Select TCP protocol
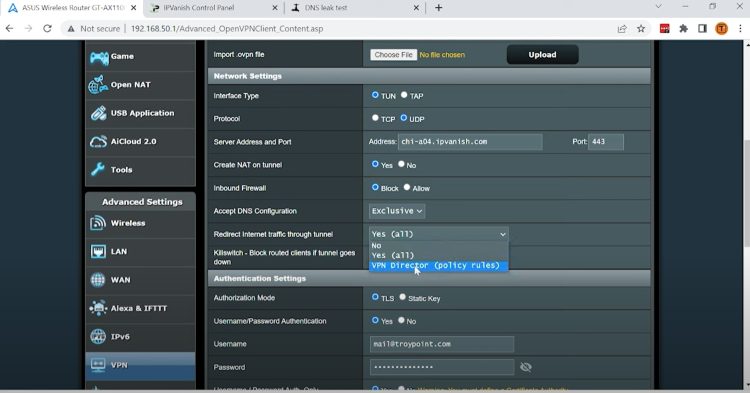This screenshot has width=750, height=393. 375,118
